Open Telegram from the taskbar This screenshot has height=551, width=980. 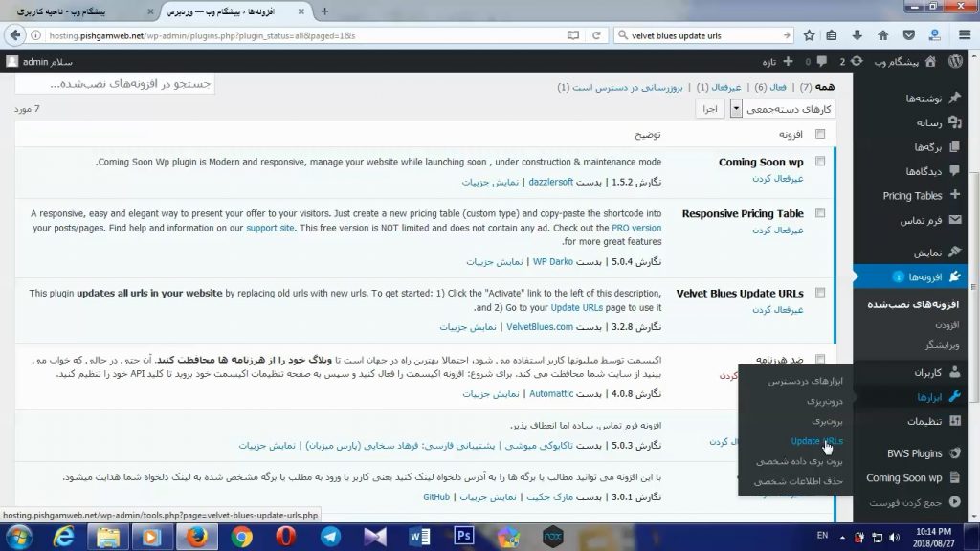coord(330,536)
